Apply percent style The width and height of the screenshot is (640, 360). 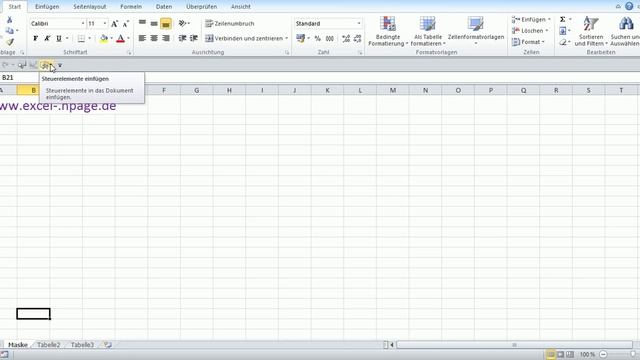(x=318, y=38)
